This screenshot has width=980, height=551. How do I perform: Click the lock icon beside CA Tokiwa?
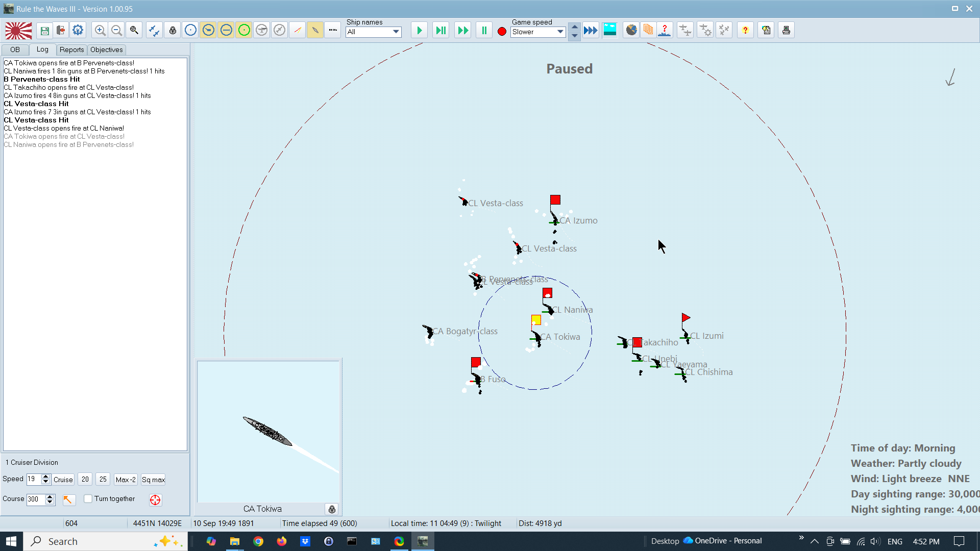pyautogui.click(x=332, y=509)
